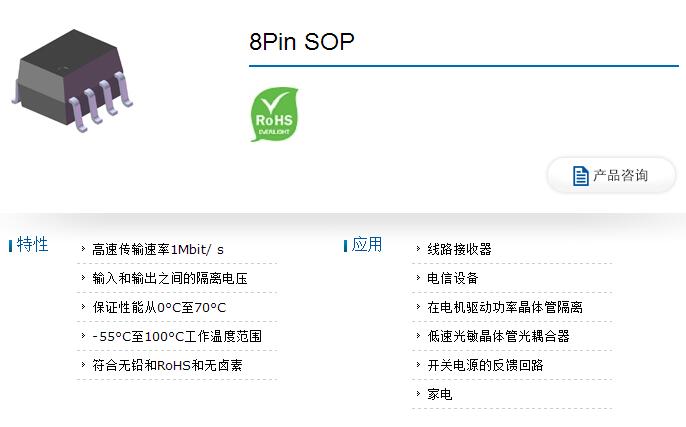Click the arrow bullet before 高速传输速率1Mbit/s
Image resolution: width=686 pixels, height=427 pixels.
(x=83, y=248)
